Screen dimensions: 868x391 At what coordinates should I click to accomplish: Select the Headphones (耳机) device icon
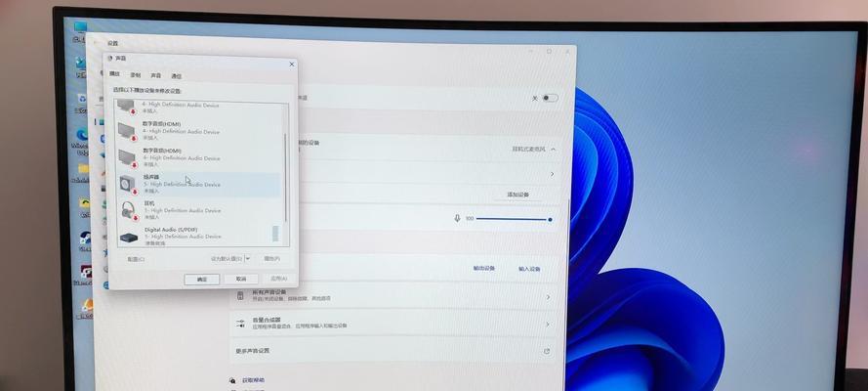pyautogui.click(x=128, y=210)
